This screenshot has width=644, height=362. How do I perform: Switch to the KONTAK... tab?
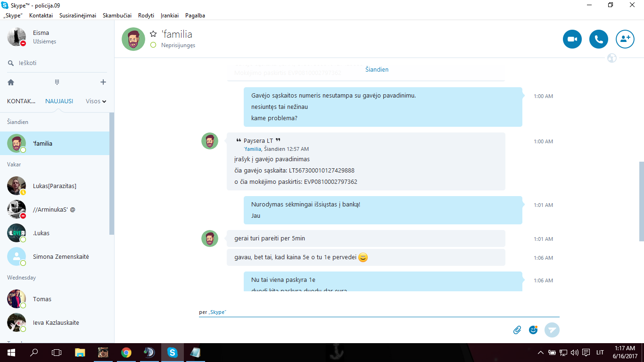click(22, 101)
